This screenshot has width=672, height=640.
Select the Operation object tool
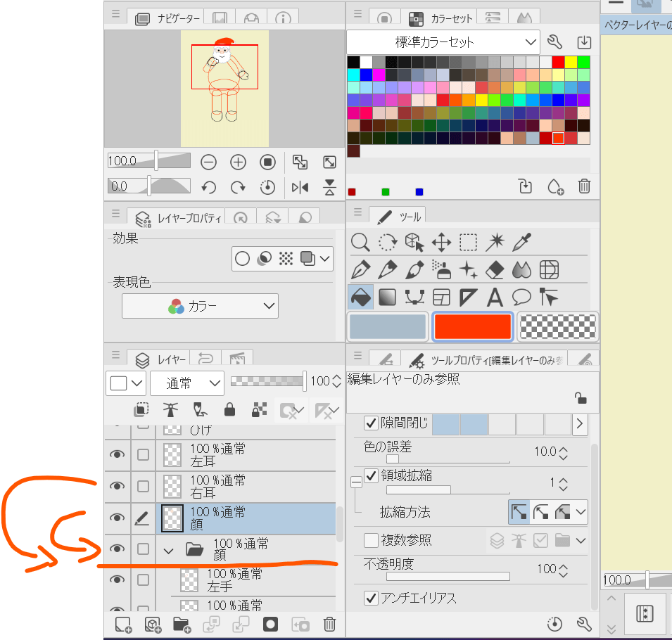coord(414,243)
